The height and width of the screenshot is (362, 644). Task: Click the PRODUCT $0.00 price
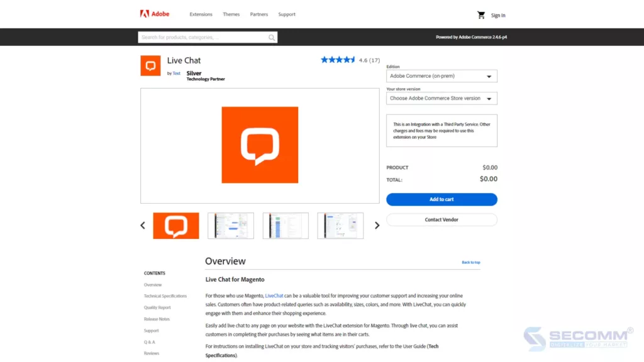pos(490,167)
